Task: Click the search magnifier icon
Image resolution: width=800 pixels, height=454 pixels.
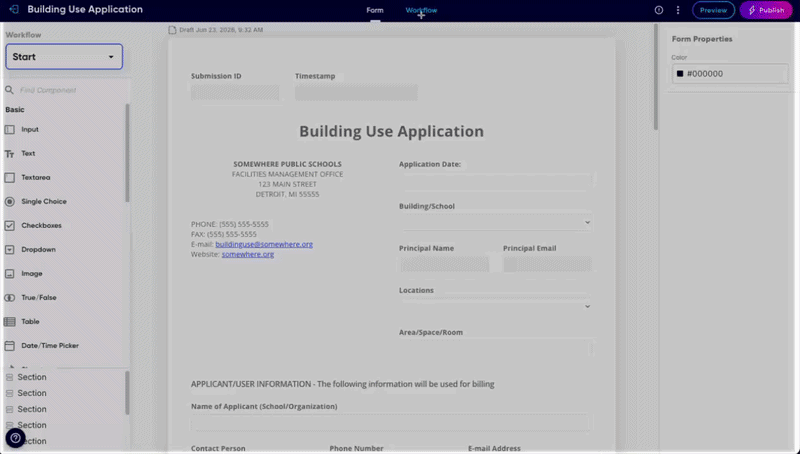Action: tap(9, 90)
